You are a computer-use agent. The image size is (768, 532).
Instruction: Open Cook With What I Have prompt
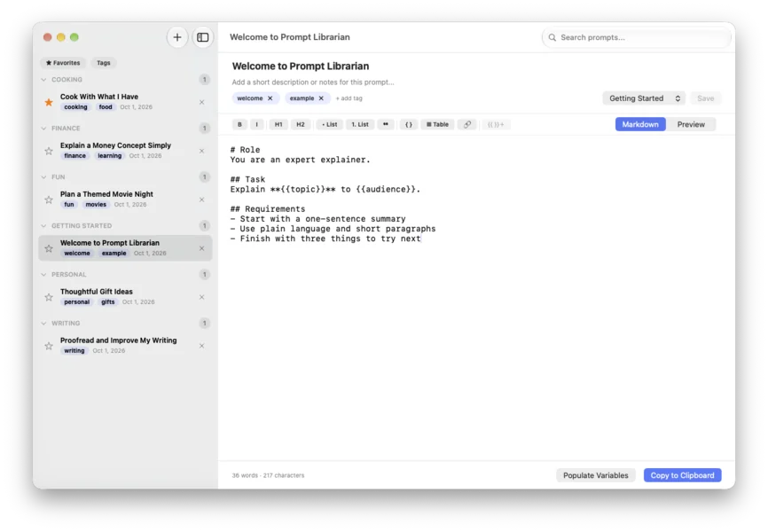pos(125,102)
